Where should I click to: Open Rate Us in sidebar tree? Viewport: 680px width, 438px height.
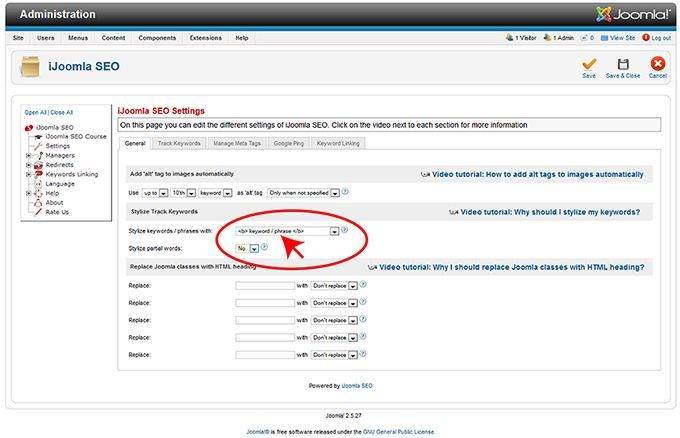tap(57, 212)
